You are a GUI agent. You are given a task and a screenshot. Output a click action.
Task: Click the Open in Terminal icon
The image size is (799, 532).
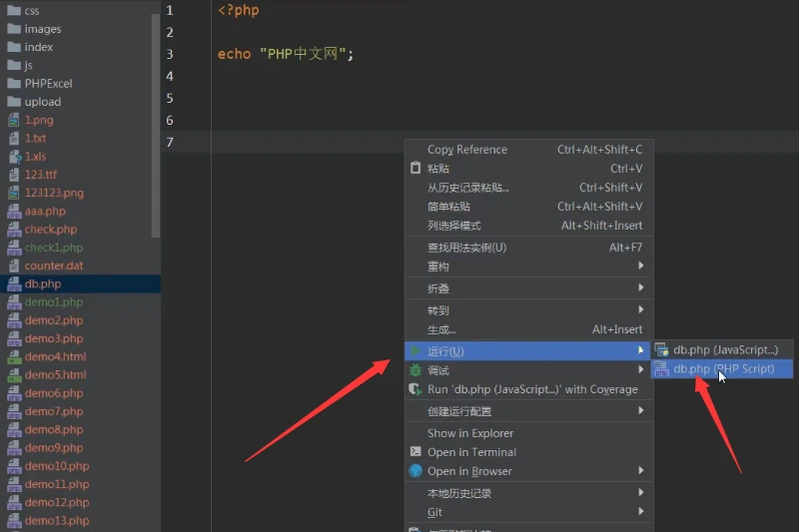tap(415, 451)
